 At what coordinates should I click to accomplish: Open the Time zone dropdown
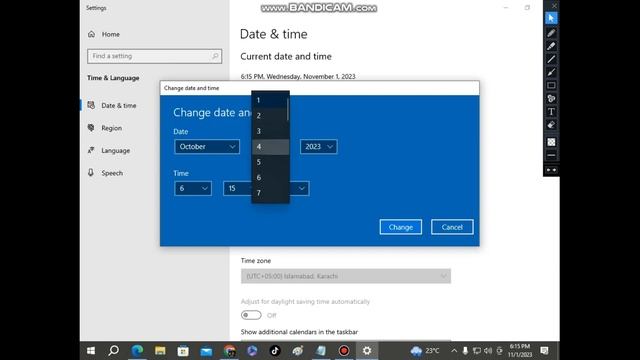tap(346, 276)
